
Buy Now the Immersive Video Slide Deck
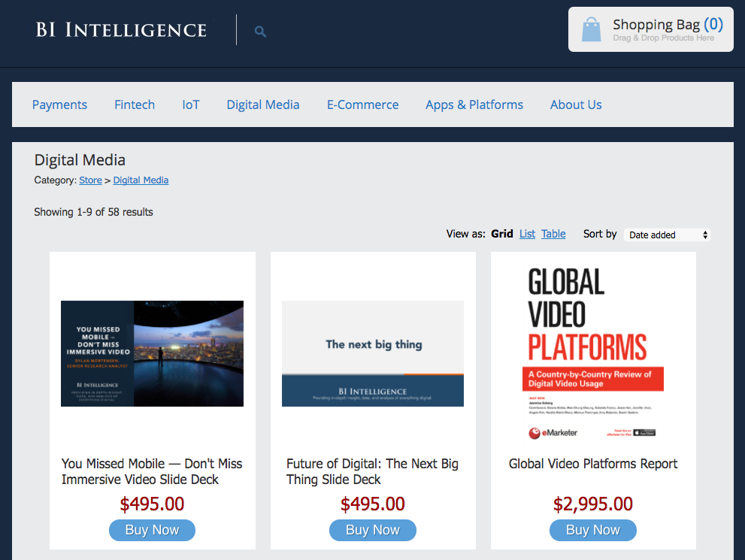coord(152,530)
